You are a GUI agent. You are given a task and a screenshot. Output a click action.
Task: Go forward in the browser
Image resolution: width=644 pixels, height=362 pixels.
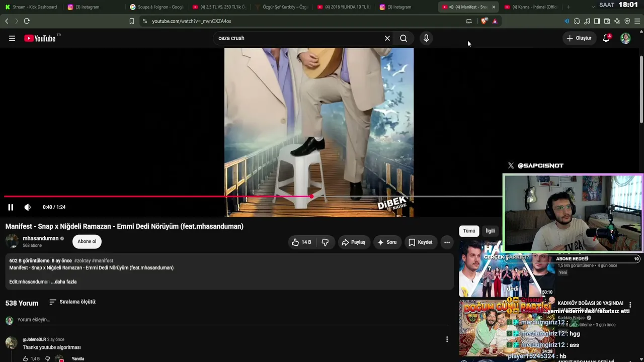(x=17, y=21)
